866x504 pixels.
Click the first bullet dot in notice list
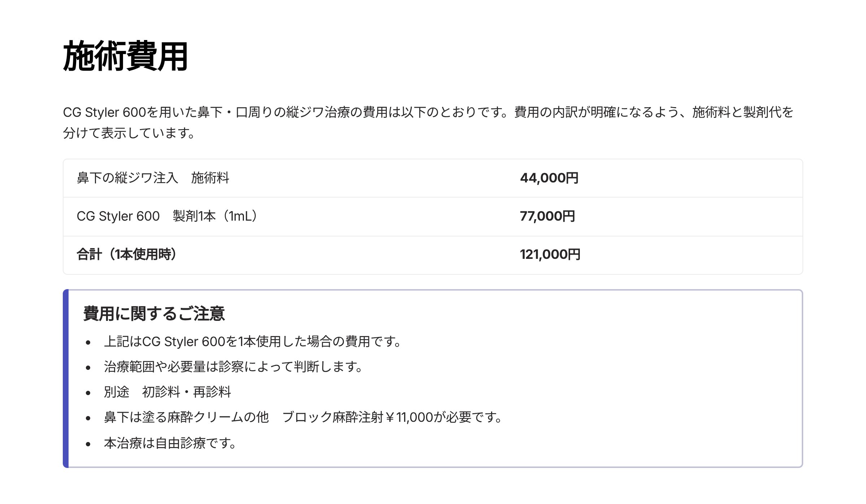click(88, 342)
